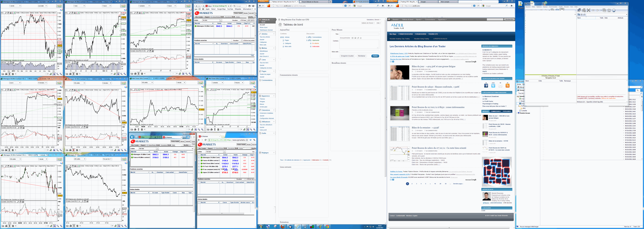Click Internet Explorer icon in the taskbar
The height and width of the screenshot is (229, 644).
298,227
